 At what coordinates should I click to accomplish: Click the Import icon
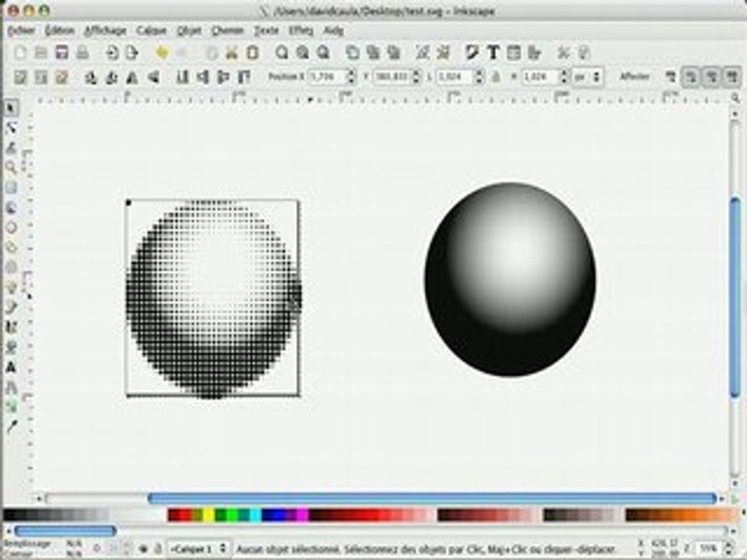coord(112,52)
